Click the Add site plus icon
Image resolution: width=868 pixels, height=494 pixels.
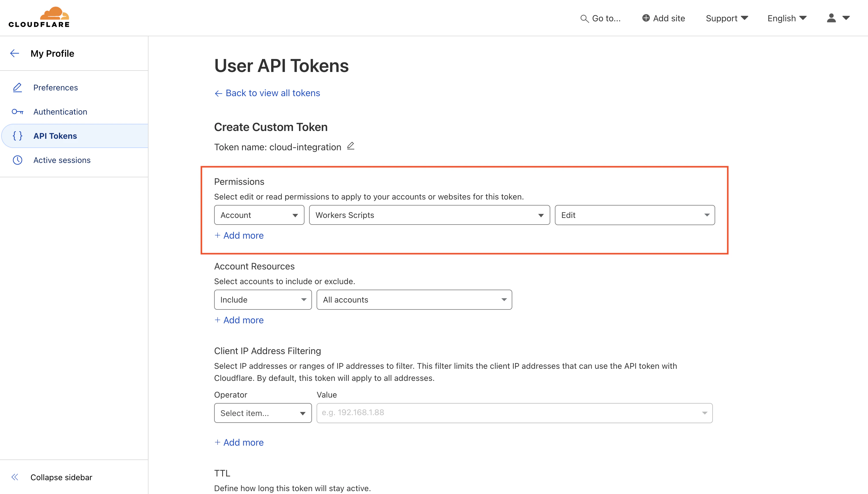tap(646, 18)
